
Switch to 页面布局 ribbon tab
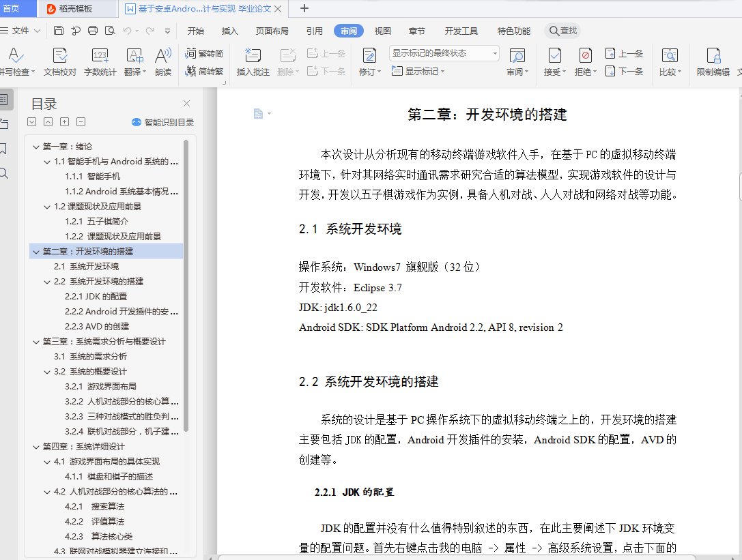(x=272, y=31)
